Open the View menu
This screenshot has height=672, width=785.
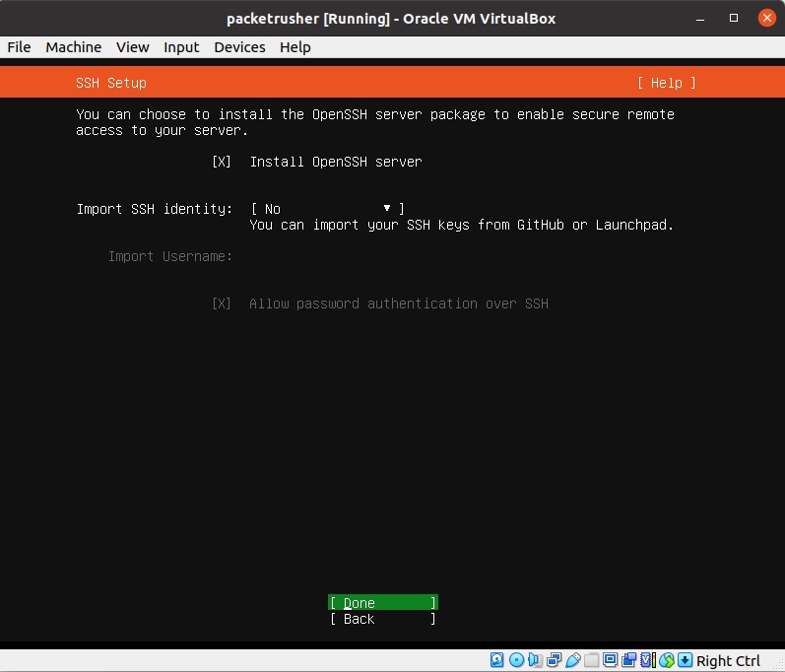(x=132, y=47)
